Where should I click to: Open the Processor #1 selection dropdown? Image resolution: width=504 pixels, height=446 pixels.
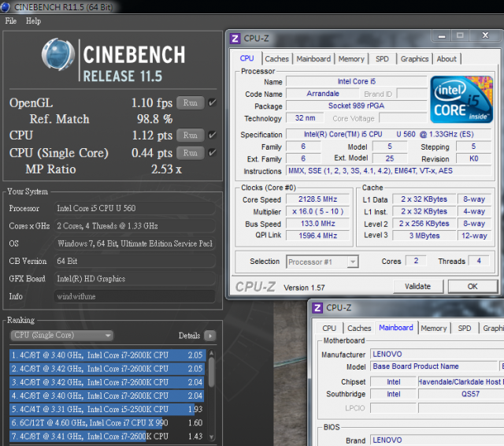point(322,262)
